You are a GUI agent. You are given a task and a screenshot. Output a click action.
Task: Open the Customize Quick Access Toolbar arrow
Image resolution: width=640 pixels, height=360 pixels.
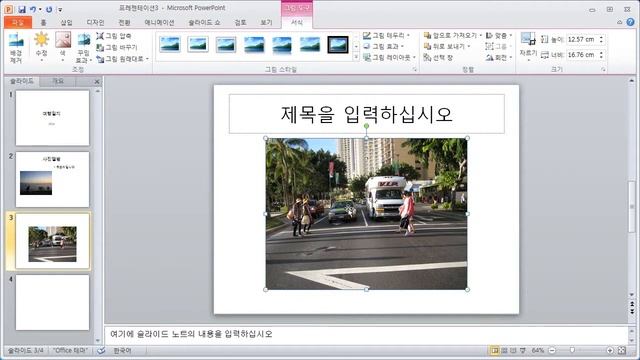tap(60, 9)
